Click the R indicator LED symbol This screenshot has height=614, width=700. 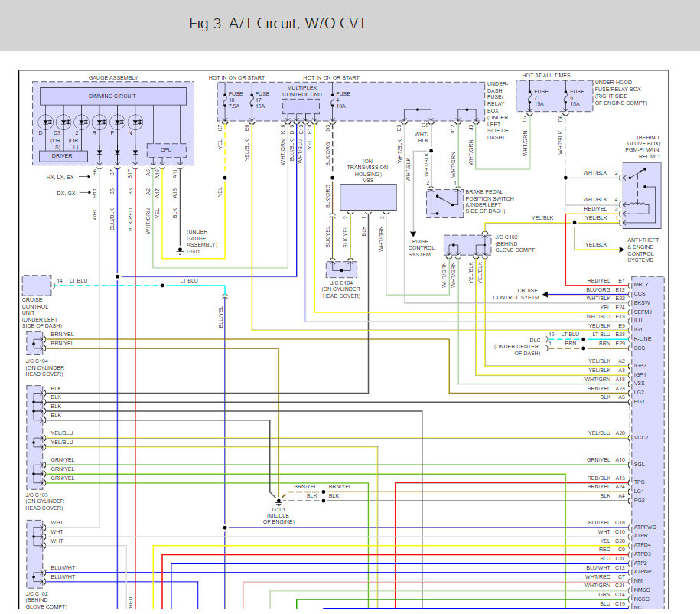tap(99, 122)
